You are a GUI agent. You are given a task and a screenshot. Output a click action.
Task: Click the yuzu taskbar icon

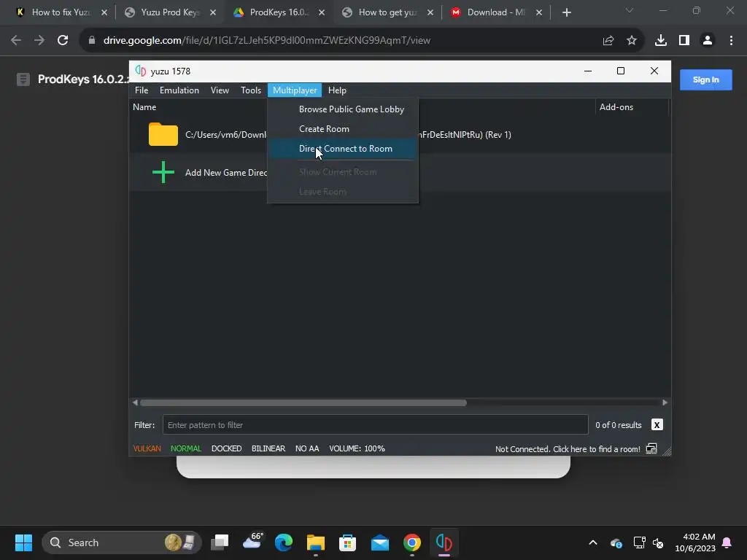[444, 542]
